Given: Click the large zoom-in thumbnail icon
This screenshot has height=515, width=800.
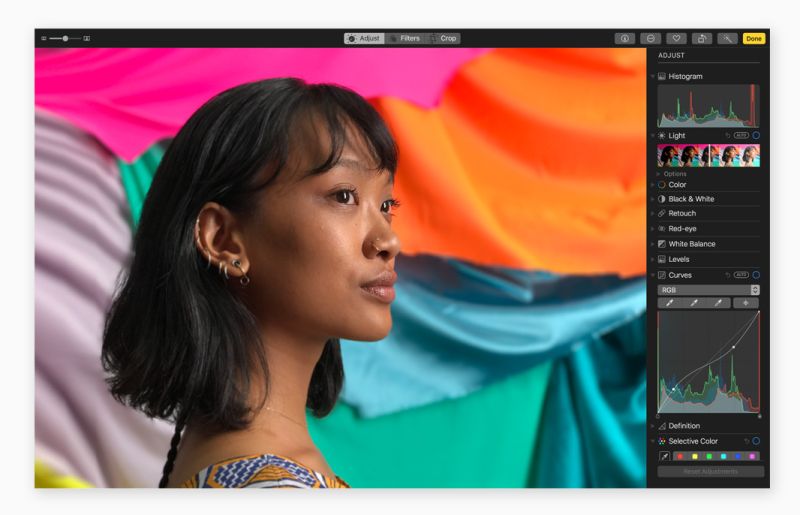Looking at the screenshot, I should click(87, 38).
